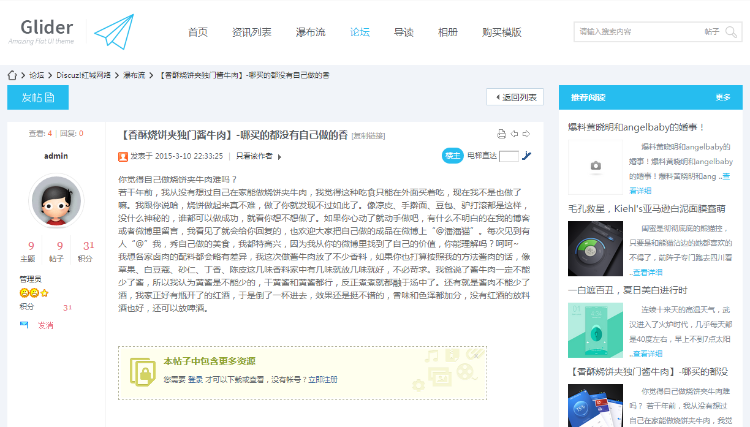Open the 香酥烧饼 article title in sidebar
Viewport: 750px width, 427px height.
point(648,372)
